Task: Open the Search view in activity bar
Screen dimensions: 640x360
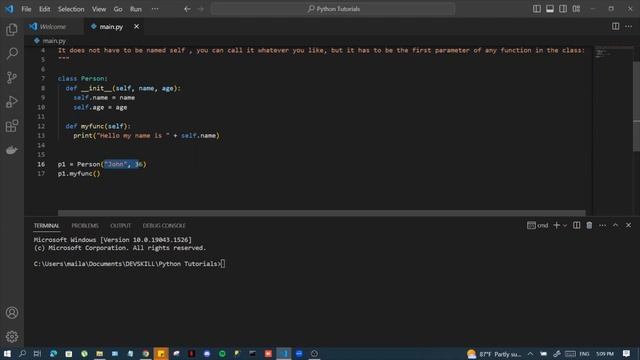Action: 12,53
